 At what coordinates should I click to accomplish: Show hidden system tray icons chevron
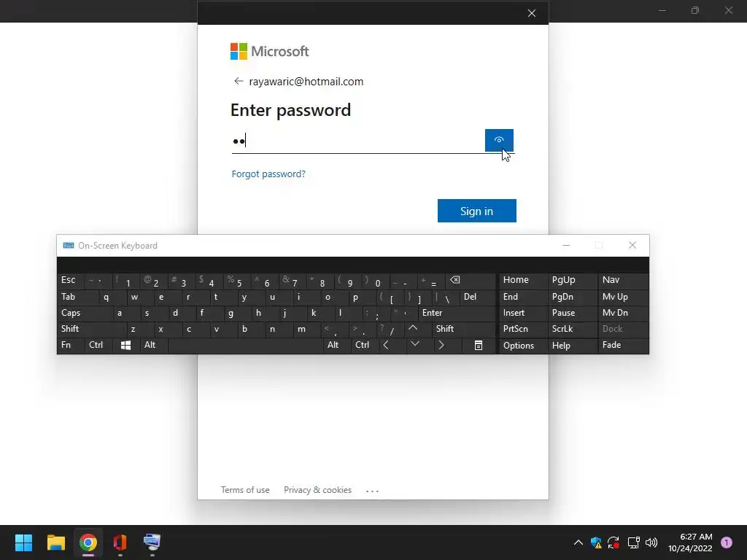(x=578, y=542)
